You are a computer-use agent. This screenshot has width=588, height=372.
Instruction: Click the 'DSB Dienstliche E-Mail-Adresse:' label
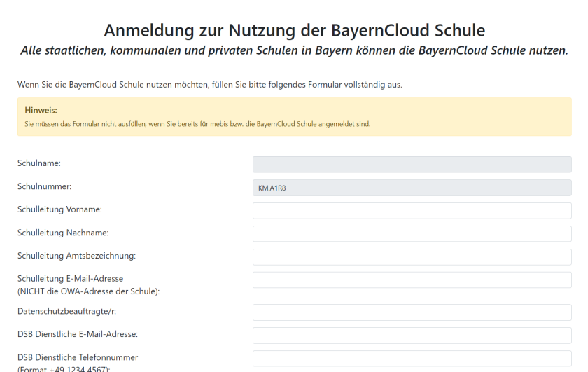pos(78,334)
